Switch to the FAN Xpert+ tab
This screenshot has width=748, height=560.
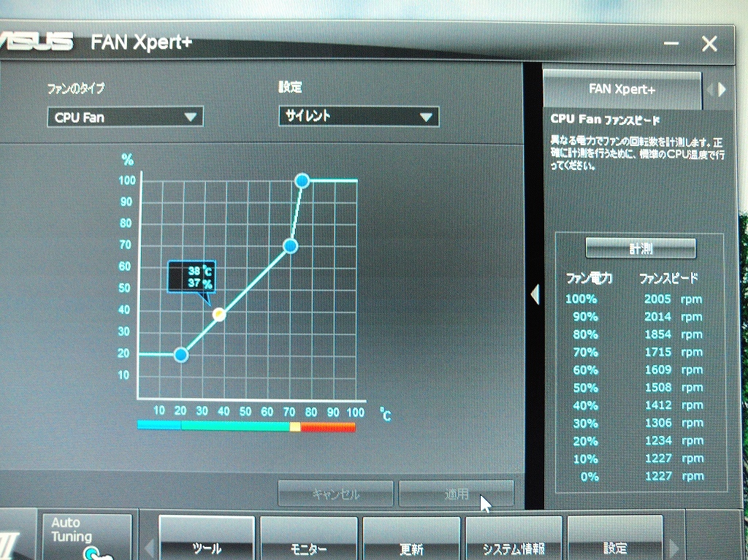coord(622,89)
